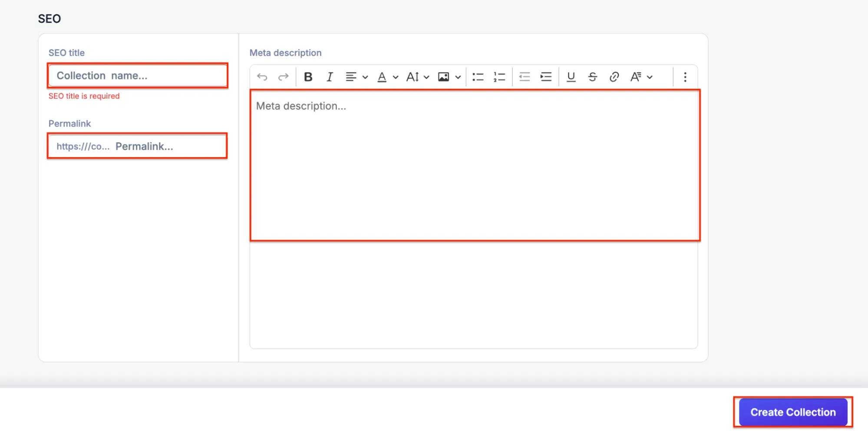Click the redo arrow in editor toolbar

coord(284,77)
